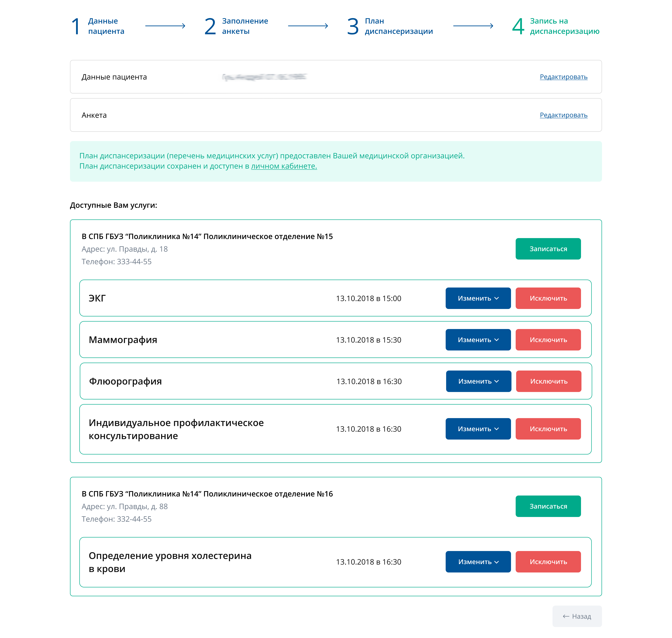The width and height of the screenshot is (672, 638).
Task: Click Записаться at Поликлиническое отделение №16
Action: click(x=547, y=505)
